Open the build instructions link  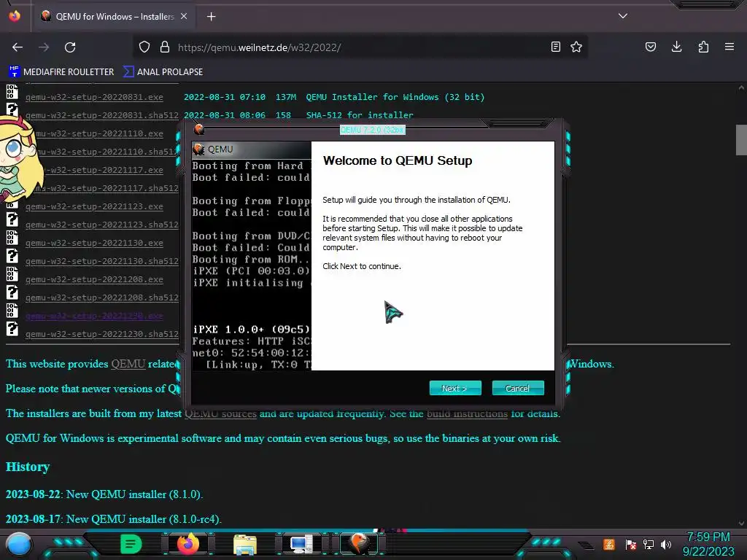[x=467, y=413]
